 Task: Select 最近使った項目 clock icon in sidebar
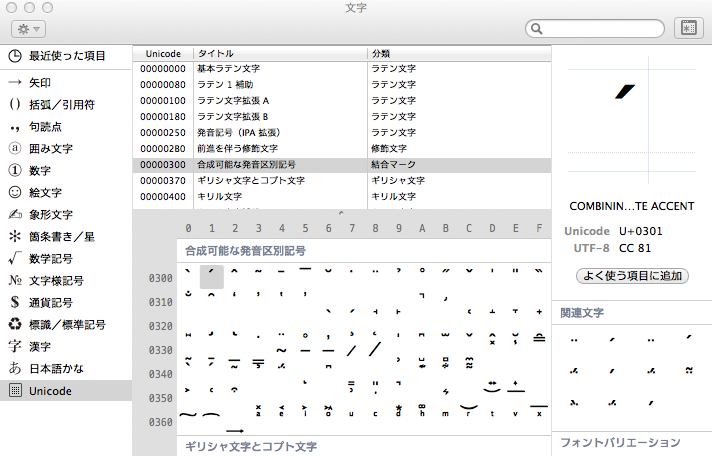15,56
